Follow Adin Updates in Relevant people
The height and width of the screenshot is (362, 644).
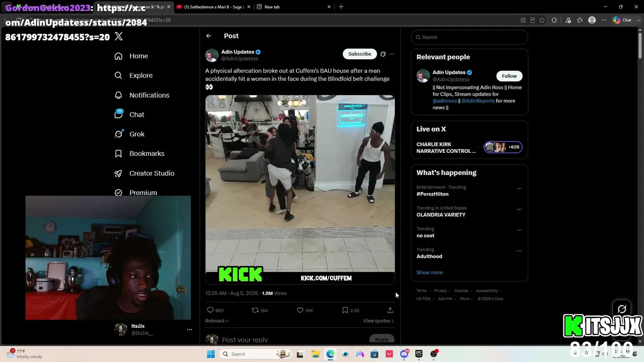pyautogui.click(x=509, y=76)
